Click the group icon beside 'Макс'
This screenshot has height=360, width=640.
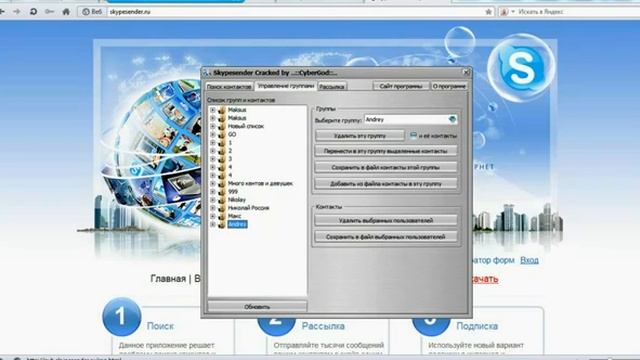[x=222, y=216]
